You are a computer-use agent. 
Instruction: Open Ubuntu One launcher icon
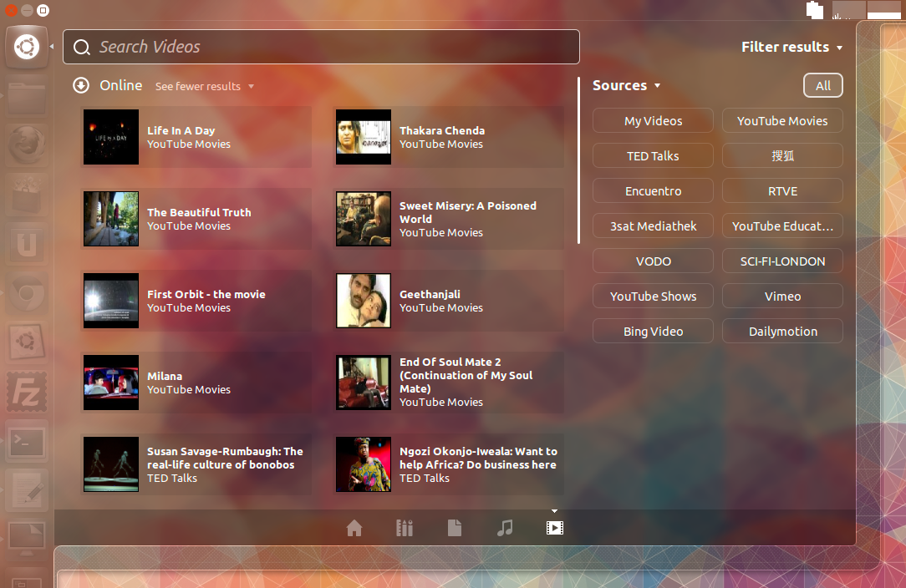[27, 243]
